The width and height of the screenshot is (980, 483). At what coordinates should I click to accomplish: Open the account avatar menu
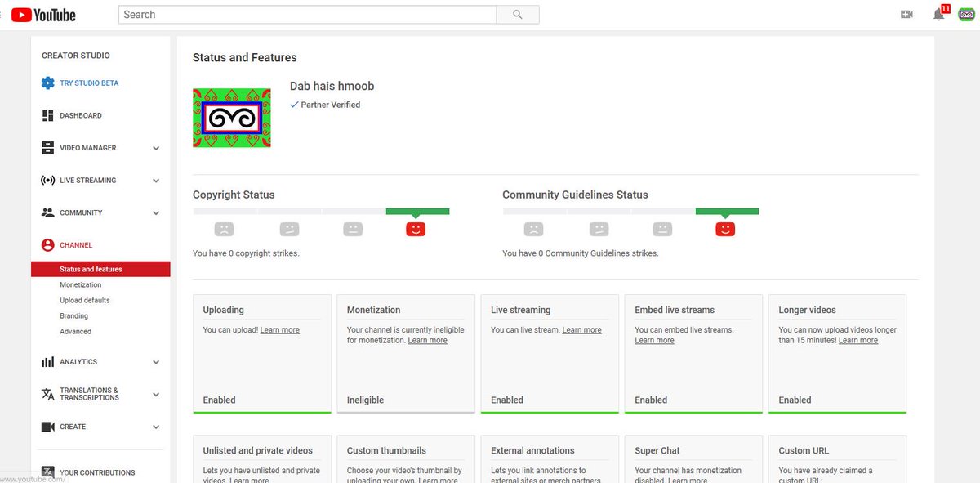pyautogui.click(x=966, y=14)
